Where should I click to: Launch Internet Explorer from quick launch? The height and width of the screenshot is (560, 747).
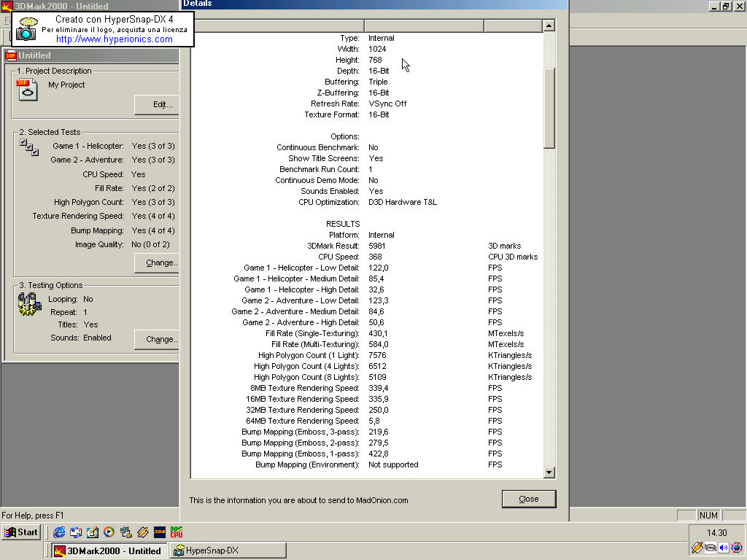(x=58, y=532)
